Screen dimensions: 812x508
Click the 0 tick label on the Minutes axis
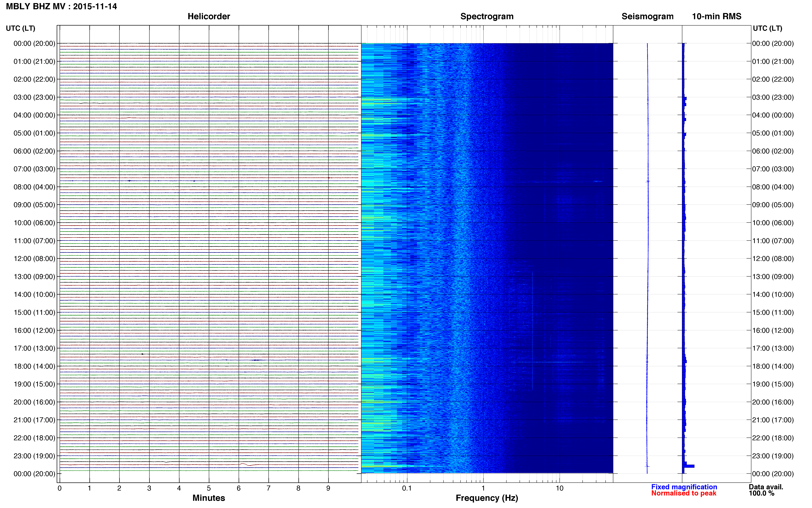tap(59, 488)
